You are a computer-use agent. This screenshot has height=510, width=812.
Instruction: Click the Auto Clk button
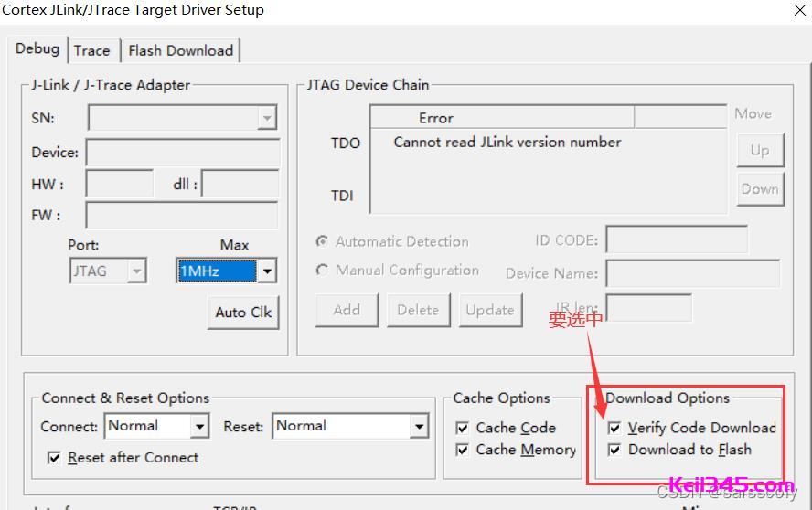coord(243,313)
